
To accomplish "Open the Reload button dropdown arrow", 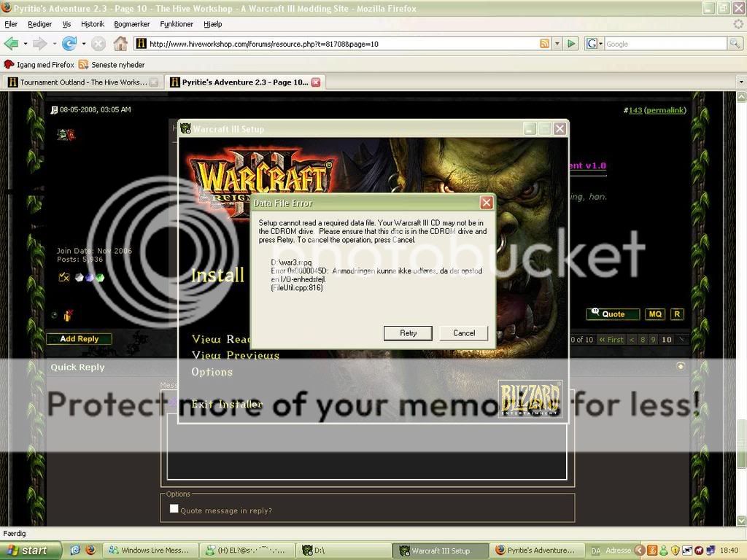I will coord(84,44).
